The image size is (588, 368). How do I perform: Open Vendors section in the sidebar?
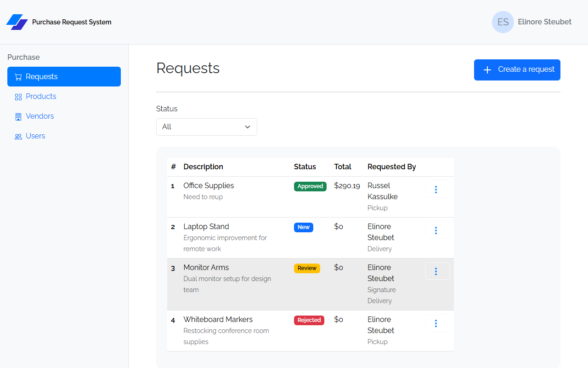pos(64,116)
